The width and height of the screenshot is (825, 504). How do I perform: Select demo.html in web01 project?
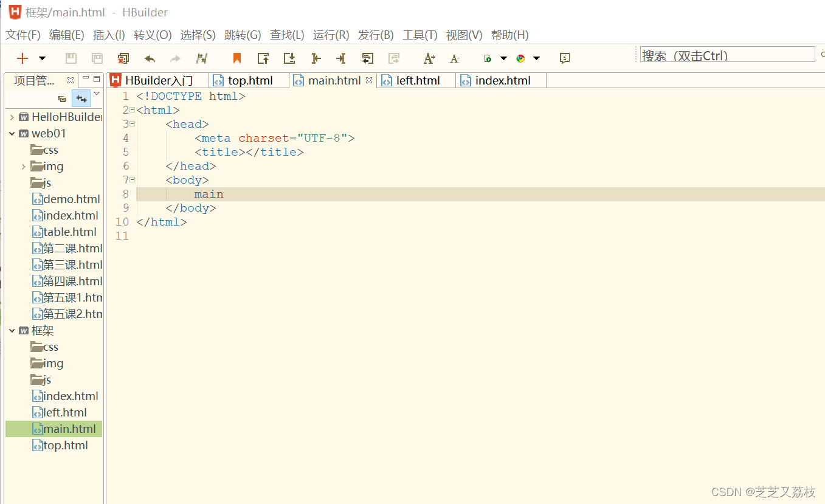pos(66,199)
